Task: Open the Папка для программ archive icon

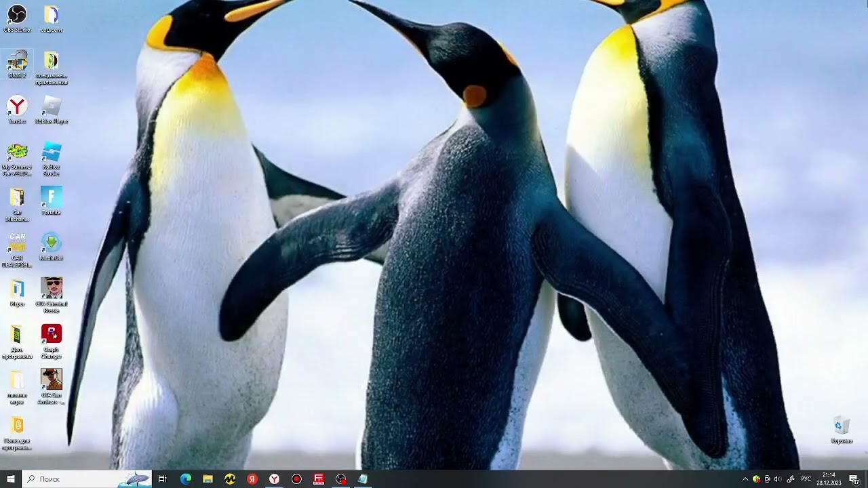Action: click(x=17, y=434)
